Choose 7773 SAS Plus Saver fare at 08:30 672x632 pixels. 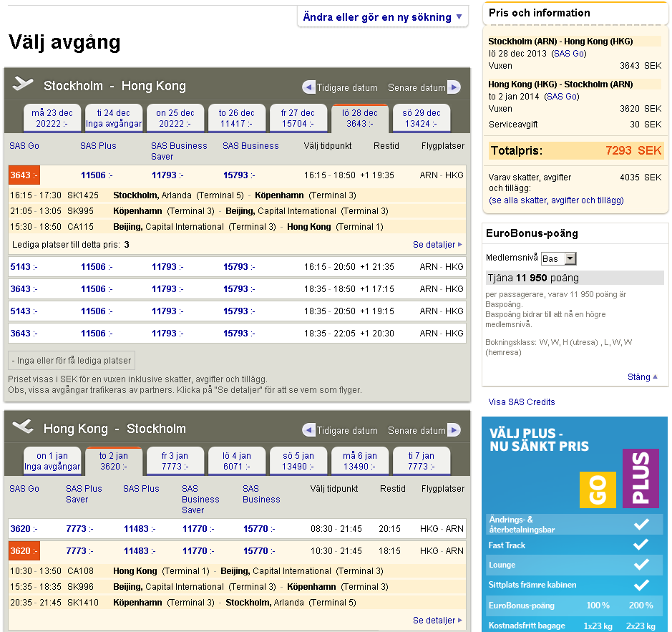coord(76,529)
